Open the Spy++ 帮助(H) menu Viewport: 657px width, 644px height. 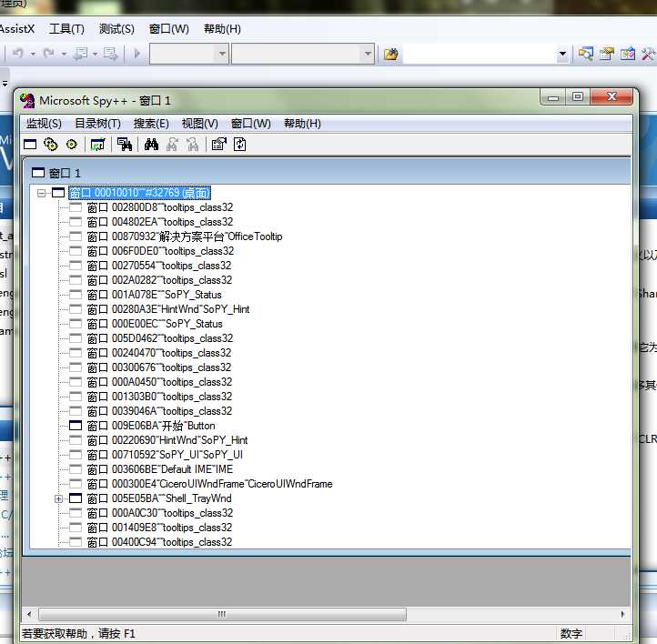coord(302,124)
